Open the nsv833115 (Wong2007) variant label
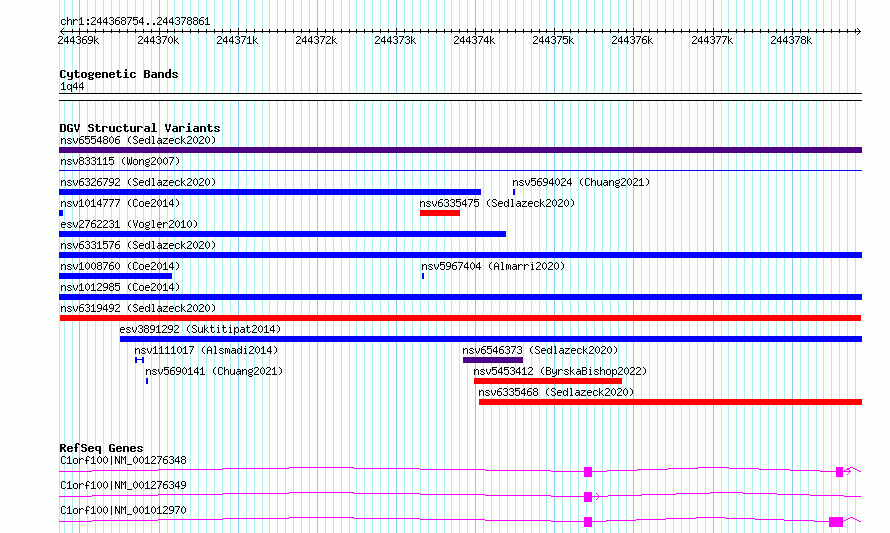The image size is (890, 533). 120,161
